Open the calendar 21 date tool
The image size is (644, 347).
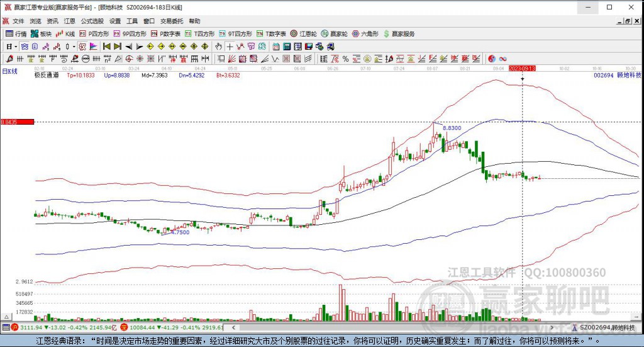coord(275,47)
